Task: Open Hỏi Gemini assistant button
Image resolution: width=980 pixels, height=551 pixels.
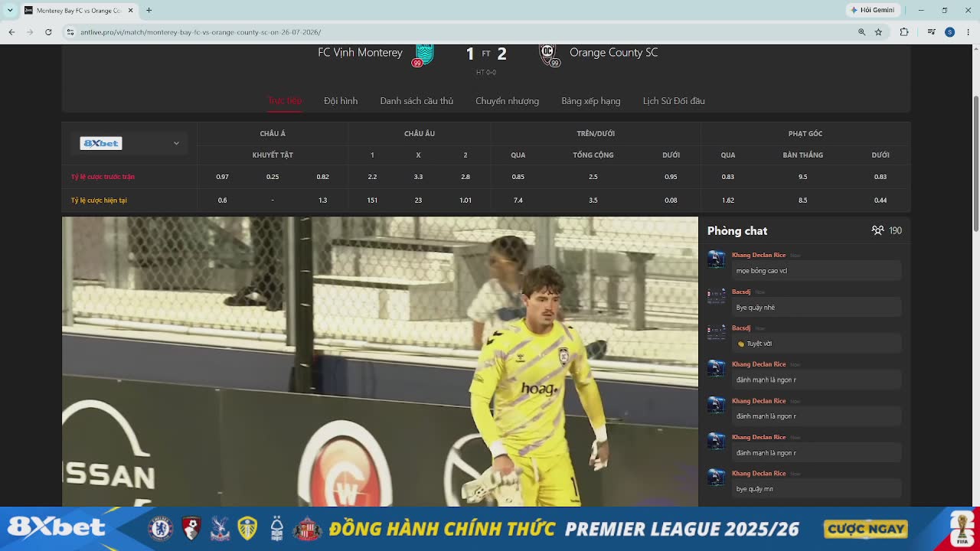Action: click(x=871, y=10)
